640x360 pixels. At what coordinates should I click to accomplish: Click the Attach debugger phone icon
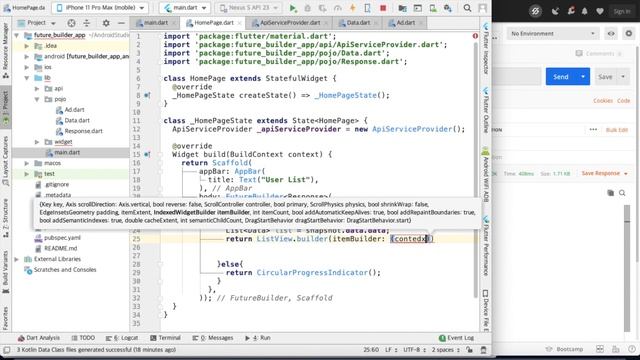367,8
